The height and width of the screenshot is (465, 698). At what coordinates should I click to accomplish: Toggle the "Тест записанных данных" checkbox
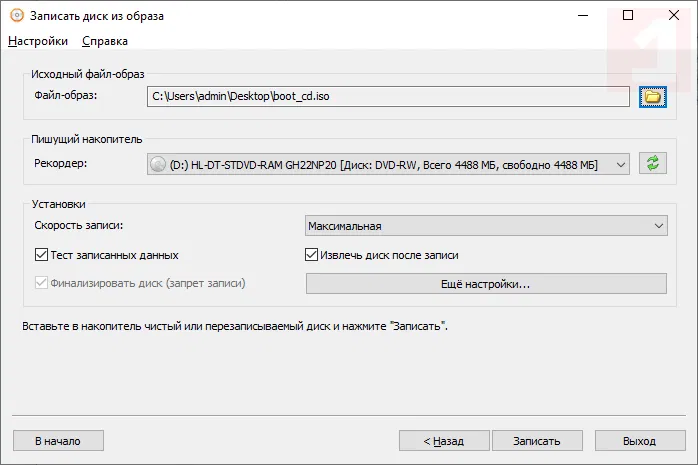point(41,255)
